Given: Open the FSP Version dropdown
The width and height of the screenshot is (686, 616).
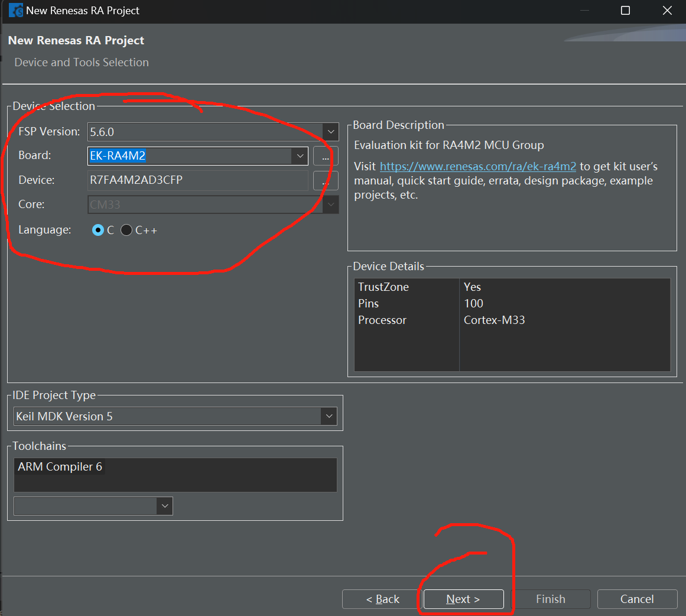Looking at the screenshot, I should click(331, 132).
